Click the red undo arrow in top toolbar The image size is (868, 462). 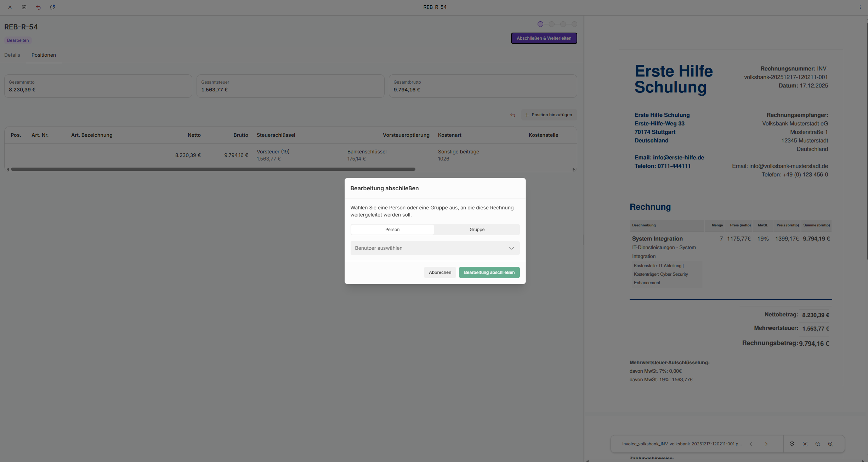38,7
